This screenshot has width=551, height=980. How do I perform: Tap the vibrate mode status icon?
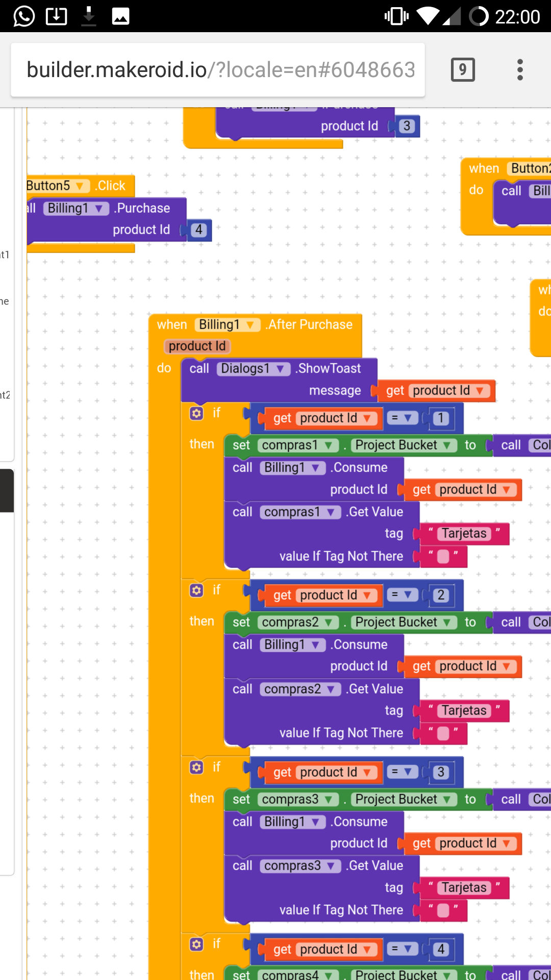396,16
